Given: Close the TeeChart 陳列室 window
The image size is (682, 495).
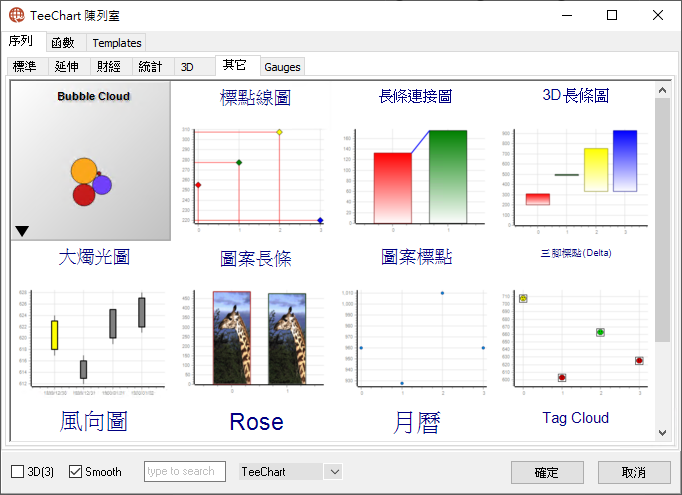Looking at the screenshot, I should [658, 15].
